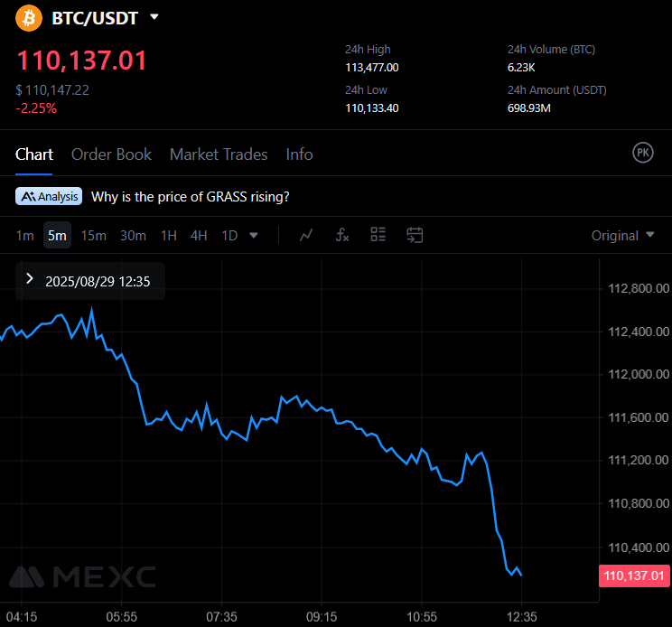672x627 pixels.
Task: Open the fx indicators icon
Action: coord(342,235)
